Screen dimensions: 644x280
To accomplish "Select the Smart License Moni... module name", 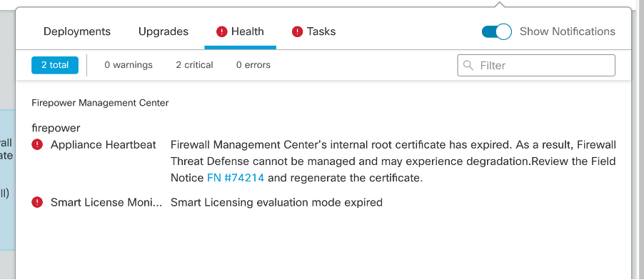I will [x=106, y=202].
